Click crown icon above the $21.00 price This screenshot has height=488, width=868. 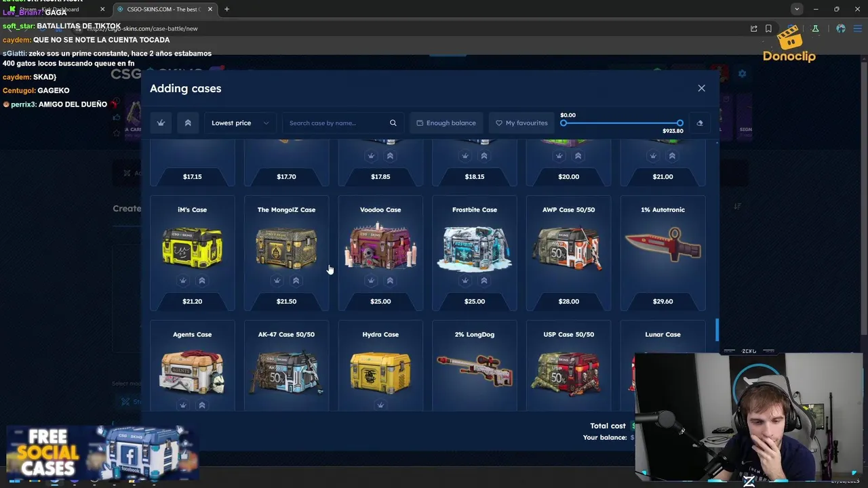[653, 156]
